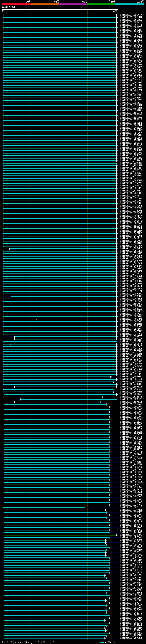Click the yellow query gap marker in legend
The width and height of the screenshot is (146, 644).
point(19,642)
